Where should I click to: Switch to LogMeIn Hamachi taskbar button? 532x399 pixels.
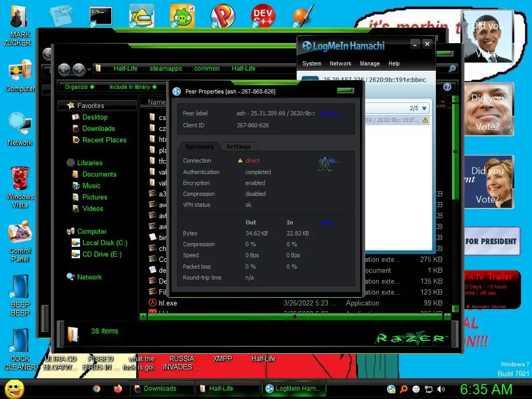click(293, 389)
